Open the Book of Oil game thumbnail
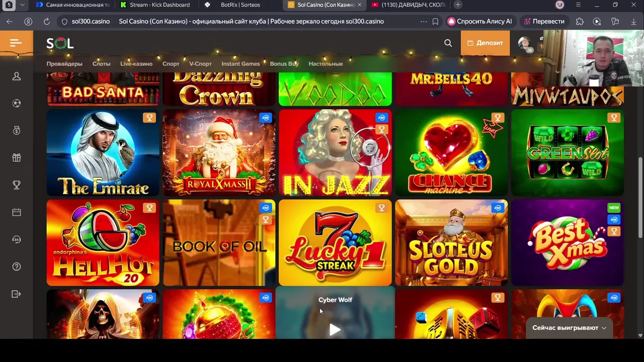The height and width of the screenshot is (362, 644). pos(219,243)
